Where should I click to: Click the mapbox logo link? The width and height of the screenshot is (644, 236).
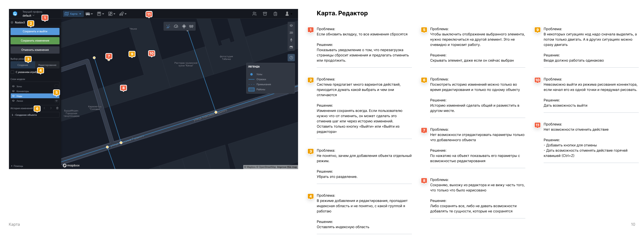click(72, 165)
